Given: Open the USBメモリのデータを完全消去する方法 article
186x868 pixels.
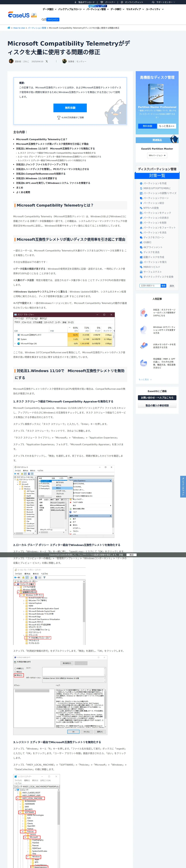Looking at the screenshot, I should 164,346.
